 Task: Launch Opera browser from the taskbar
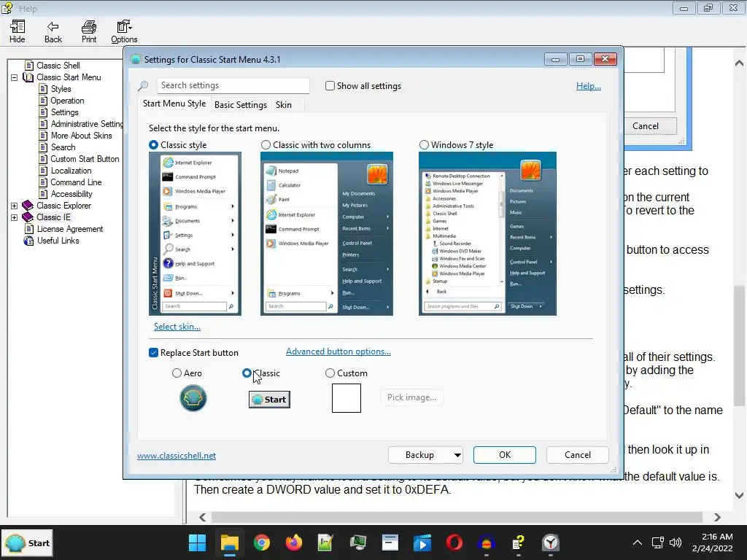tap(454, 542)
